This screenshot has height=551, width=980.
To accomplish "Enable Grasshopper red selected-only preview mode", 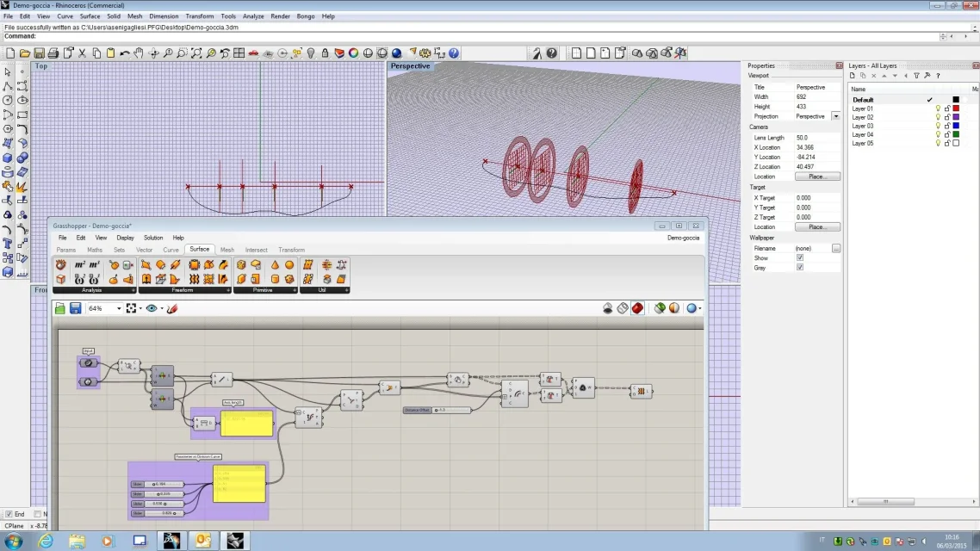I will coord(637,308).
